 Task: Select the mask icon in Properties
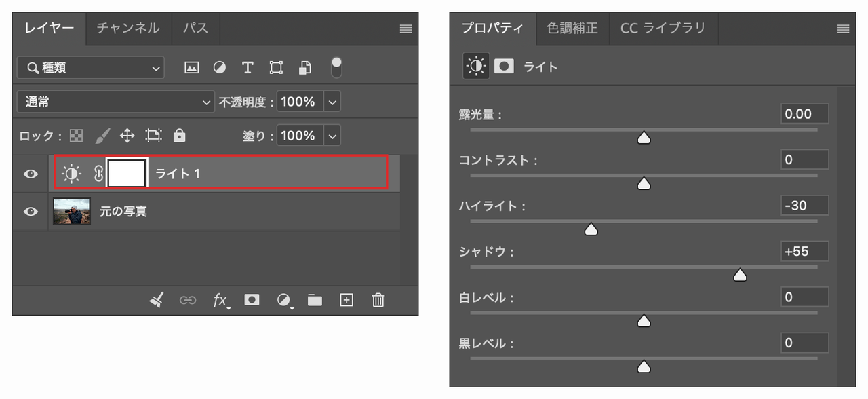504,66
